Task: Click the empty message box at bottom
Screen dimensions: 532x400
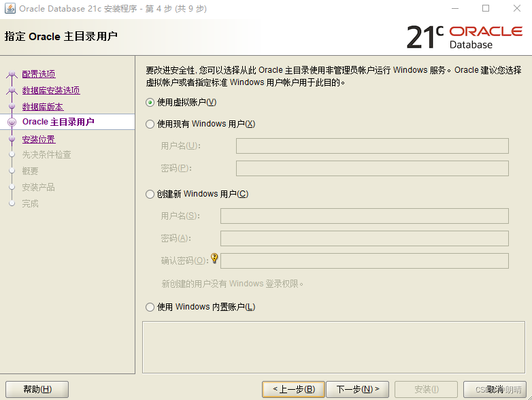Action: 333,347
